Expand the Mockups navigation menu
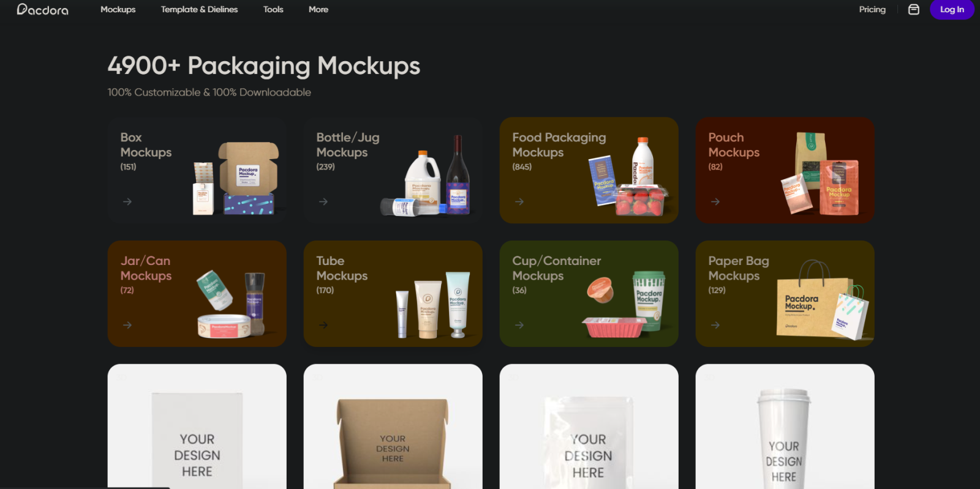This screenshot has height=489, width=980. pyautogui.click(x=118, y=9)
